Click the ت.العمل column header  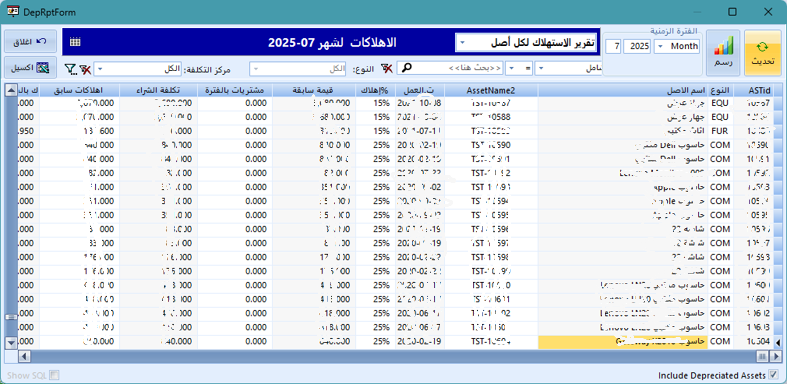(420, 90)
